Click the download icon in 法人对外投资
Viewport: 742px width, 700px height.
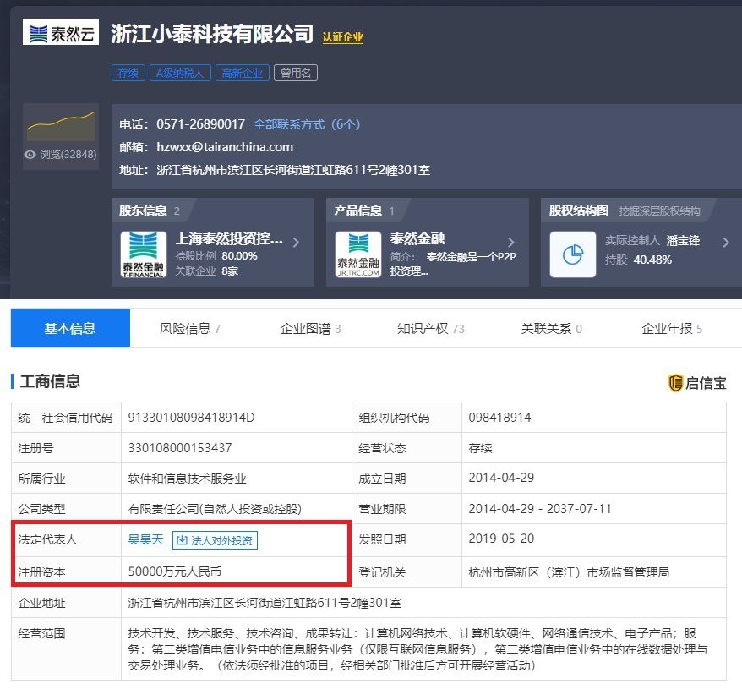(181, 540)
